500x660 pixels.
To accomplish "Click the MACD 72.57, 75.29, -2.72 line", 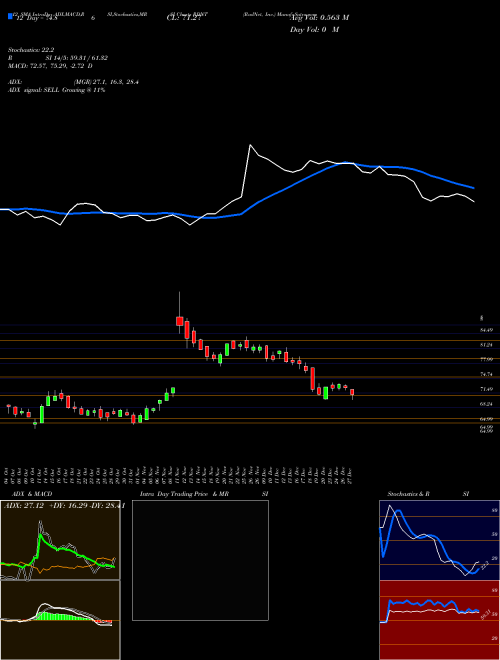I will pos(50,66).
